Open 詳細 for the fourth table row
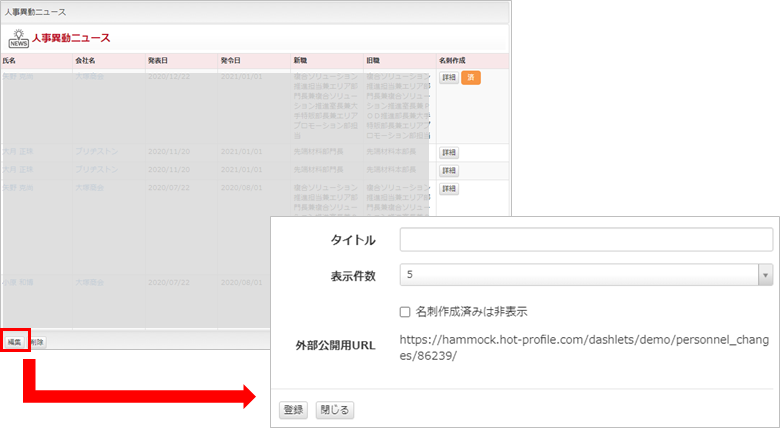The image size is (780, 428). coord(449,188)
